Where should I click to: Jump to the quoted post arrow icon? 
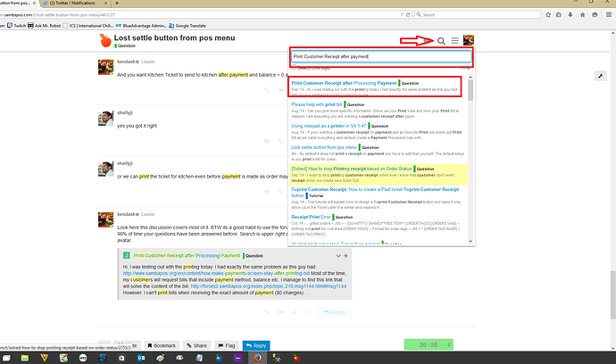345,256
